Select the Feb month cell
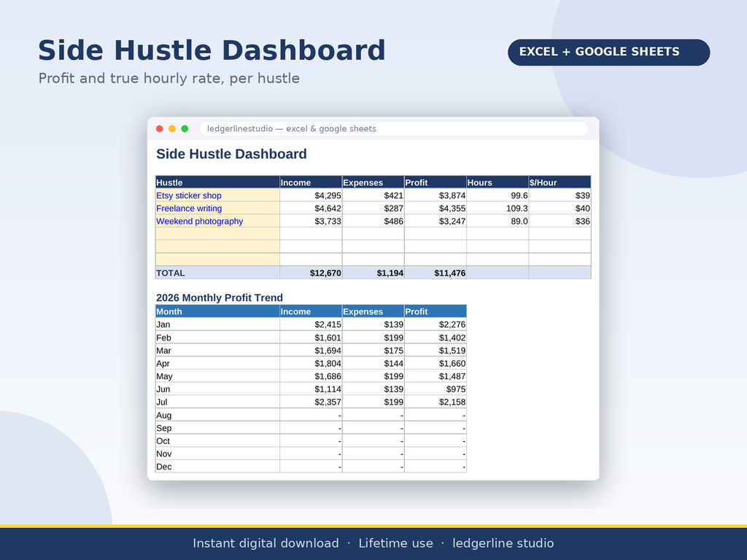The height and width of the screenshot is (560, 747). [x=217, y=338]
